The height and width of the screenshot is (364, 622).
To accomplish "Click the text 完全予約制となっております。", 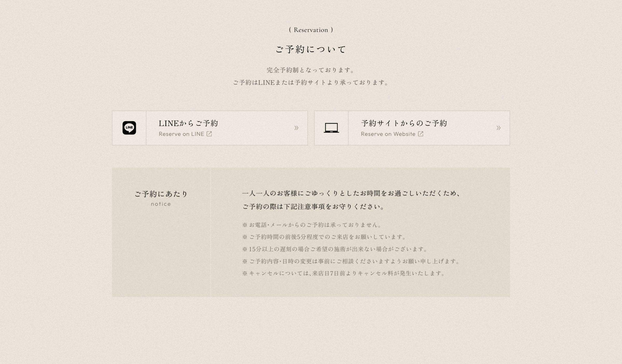I will click(311, 70).
